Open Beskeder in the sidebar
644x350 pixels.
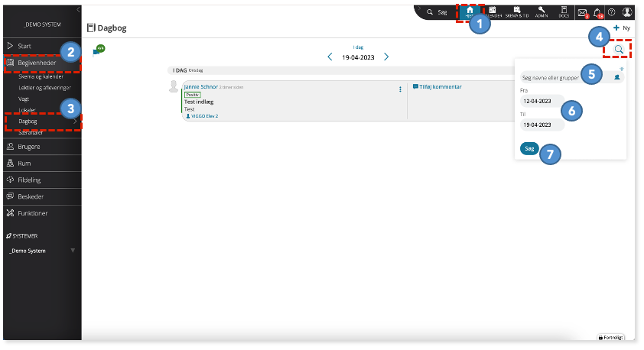click(42, 196)
